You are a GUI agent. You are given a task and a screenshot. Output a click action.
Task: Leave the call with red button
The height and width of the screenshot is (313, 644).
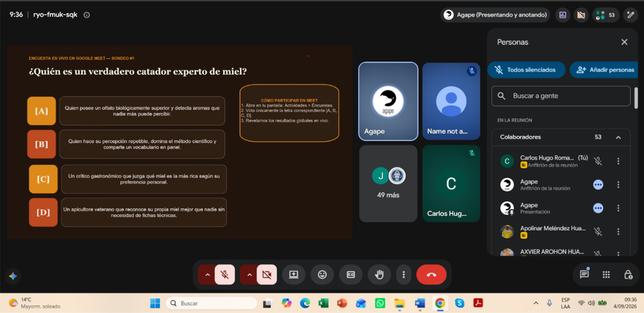point(431,275)
